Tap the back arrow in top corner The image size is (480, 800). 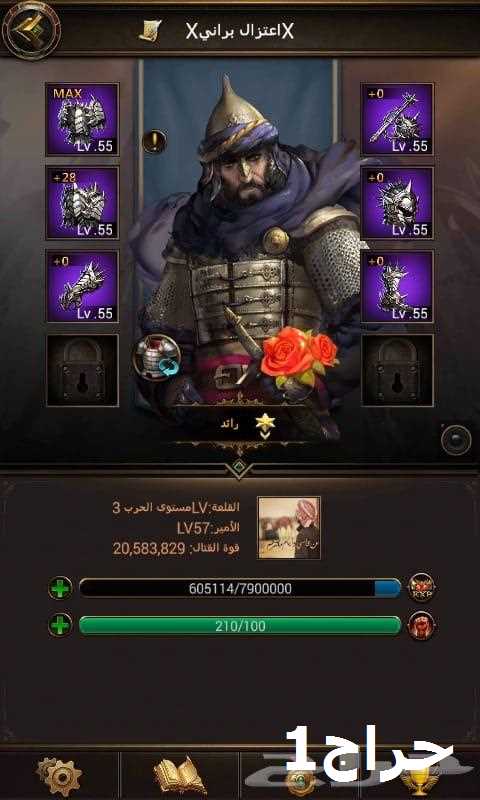(x=31, y=30)
